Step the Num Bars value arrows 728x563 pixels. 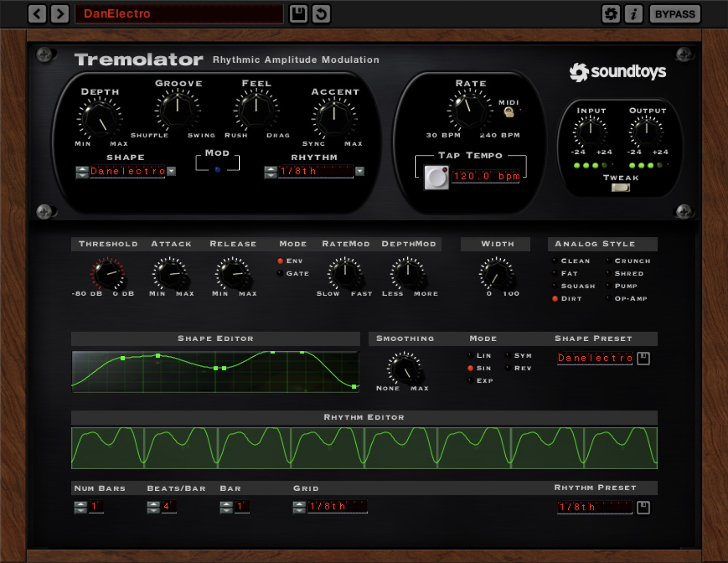(x=81, y=507)
